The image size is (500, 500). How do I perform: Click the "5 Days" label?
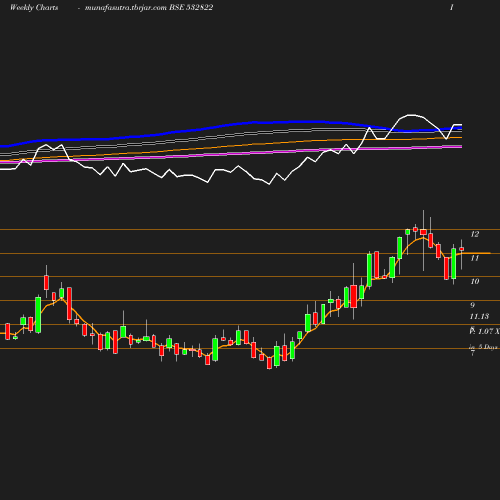[488, 347]
